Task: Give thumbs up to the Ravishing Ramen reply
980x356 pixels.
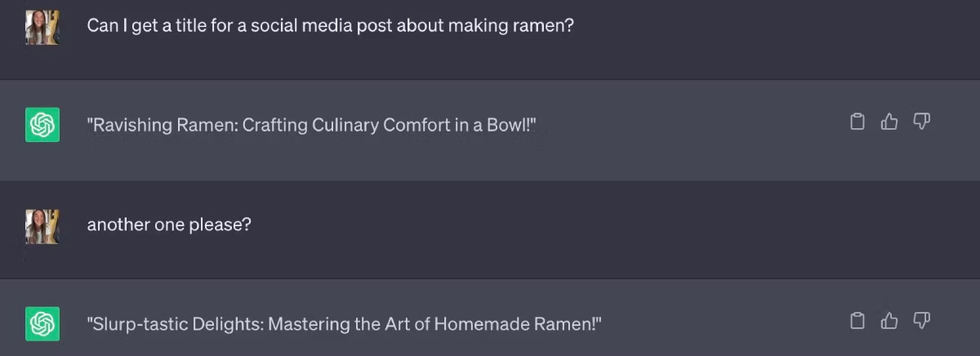Action: (x=889, y=122)
